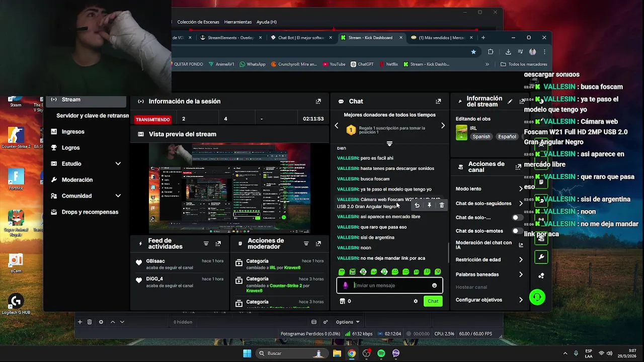Collapse top donors banner with down arrow
The height and width of the screenshot is (362, 644).
389,144
